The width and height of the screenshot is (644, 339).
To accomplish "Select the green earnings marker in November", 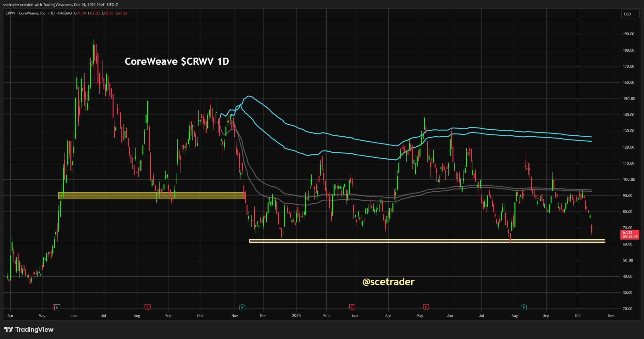I will 242,307.
